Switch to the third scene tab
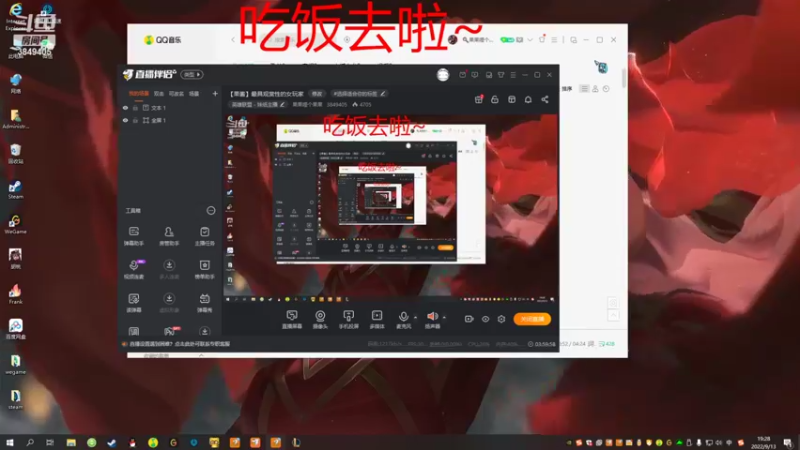 [177, 94]
